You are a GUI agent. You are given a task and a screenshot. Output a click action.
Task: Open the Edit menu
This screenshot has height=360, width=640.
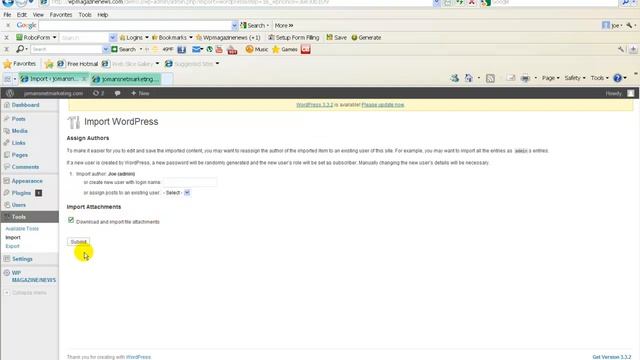click(22, 15)
